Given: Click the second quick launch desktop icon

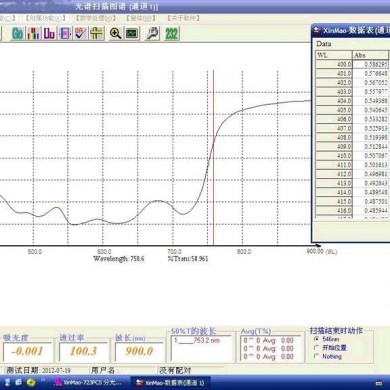Looking at the screenshot, I should [x=19, y=382].
